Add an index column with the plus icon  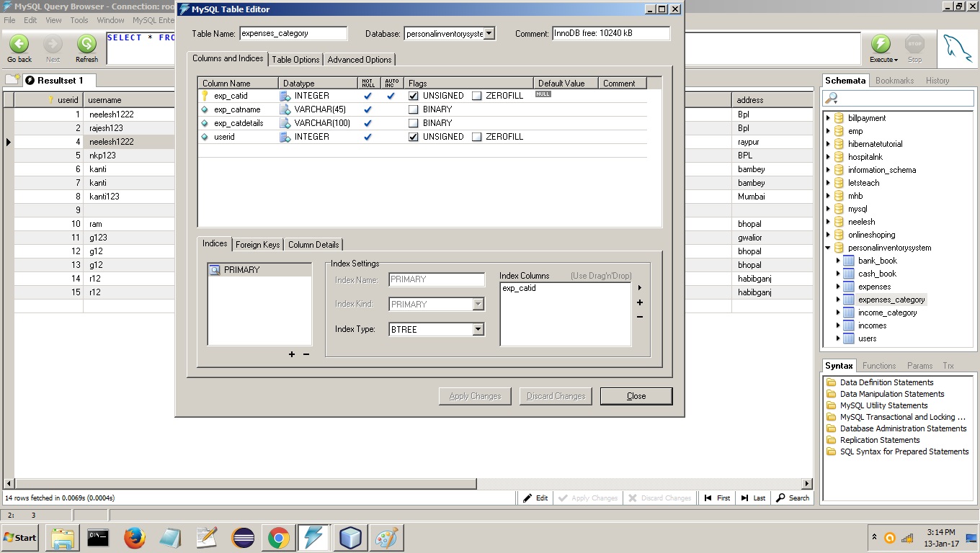pos(640,302)
